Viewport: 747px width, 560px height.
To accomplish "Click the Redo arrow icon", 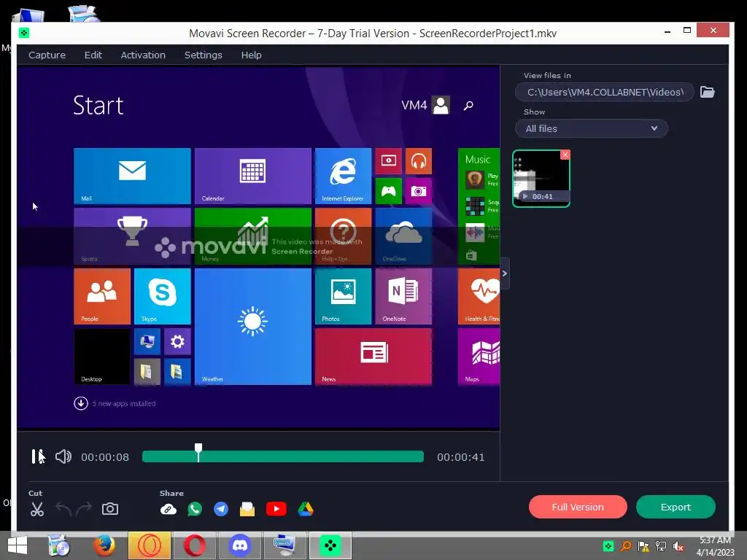I will [84, 509].
